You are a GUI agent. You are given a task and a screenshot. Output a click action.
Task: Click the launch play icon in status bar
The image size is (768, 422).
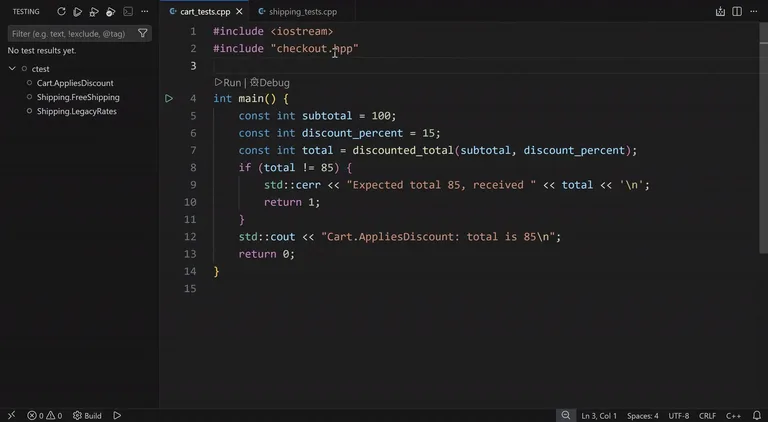(x=117, y=415)
